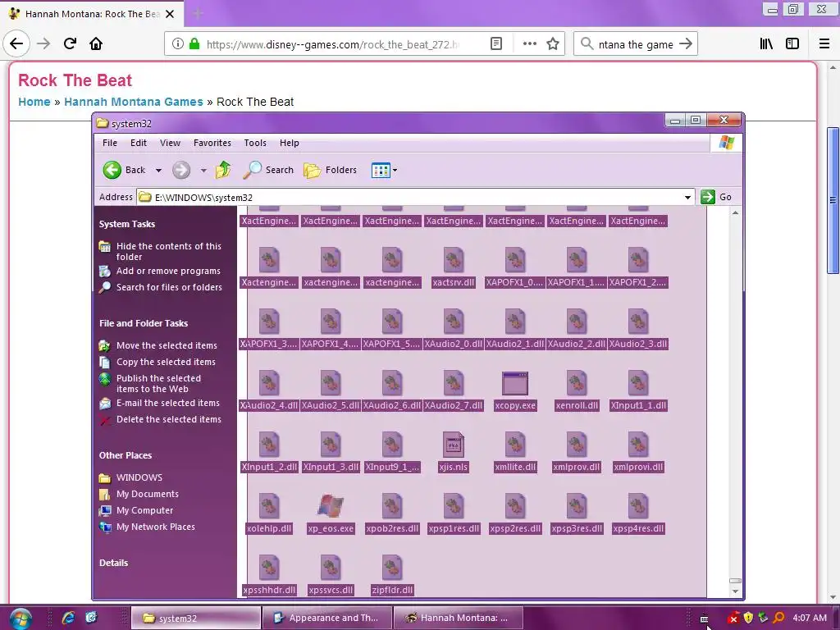Show site information icon in URL bar
Screen dimensions: 840x630
tap(177, 44)
